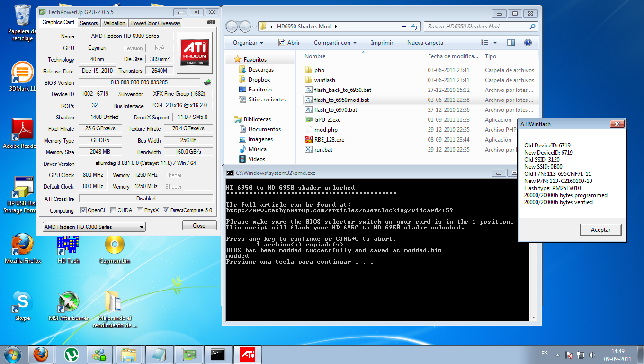This screenshot has width=644, height=364.
Task: Click the Nueva carpeta toolbar button
Action: point(425,43)
